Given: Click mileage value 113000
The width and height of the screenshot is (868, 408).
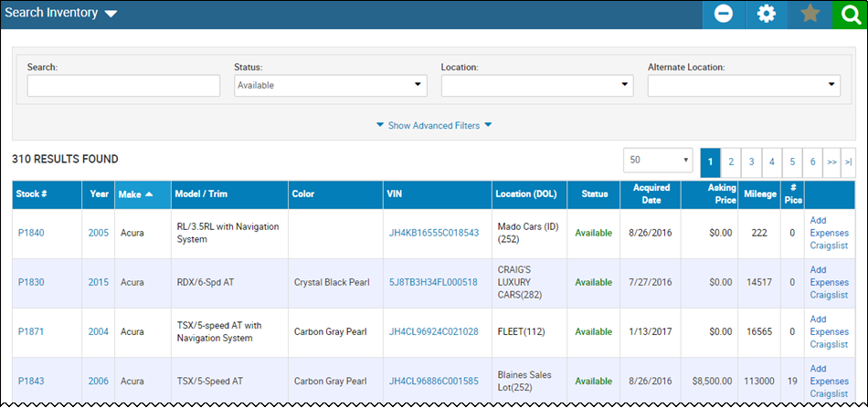Looking at the screenshot, I should [759, 381].
